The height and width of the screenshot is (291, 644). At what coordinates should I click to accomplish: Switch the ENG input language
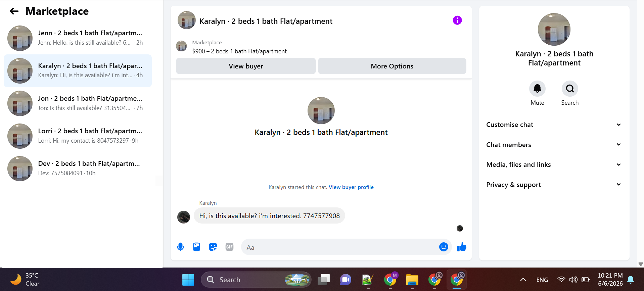click(x=542, y=280)
